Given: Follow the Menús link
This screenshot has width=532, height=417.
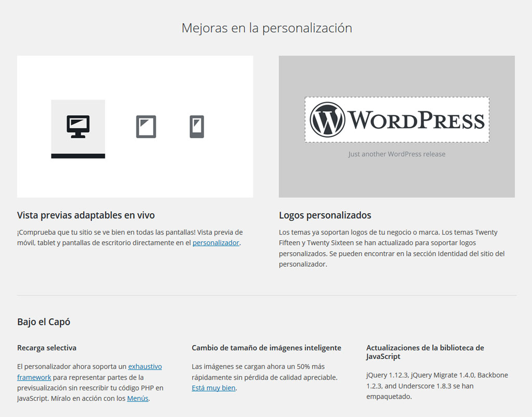Looking at the screenshot, I should (x=138, y=399).
